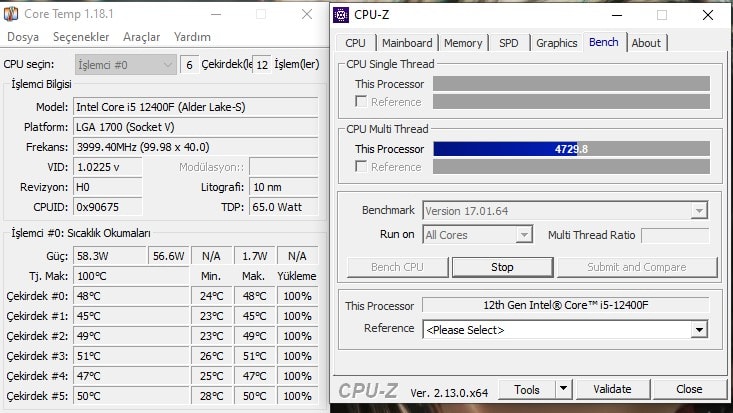Viewport: 733px width, 413px height.
Task: Click the Tj. Mak value 100°C
Action: (x=131, y=276)
